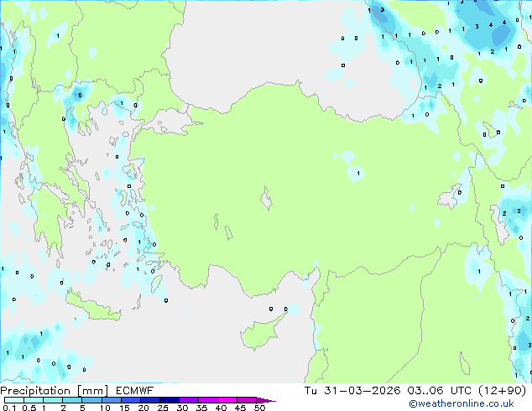Select the 1–2 mm legend color box
This screenshot has height=411, width=532.
pyautogui.click(x=53, y=400)
